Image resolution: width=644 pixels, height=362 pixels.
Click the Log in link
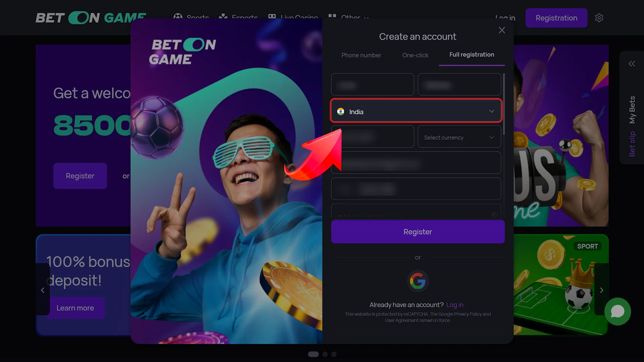pyautogui.click(x=455, y=305)
